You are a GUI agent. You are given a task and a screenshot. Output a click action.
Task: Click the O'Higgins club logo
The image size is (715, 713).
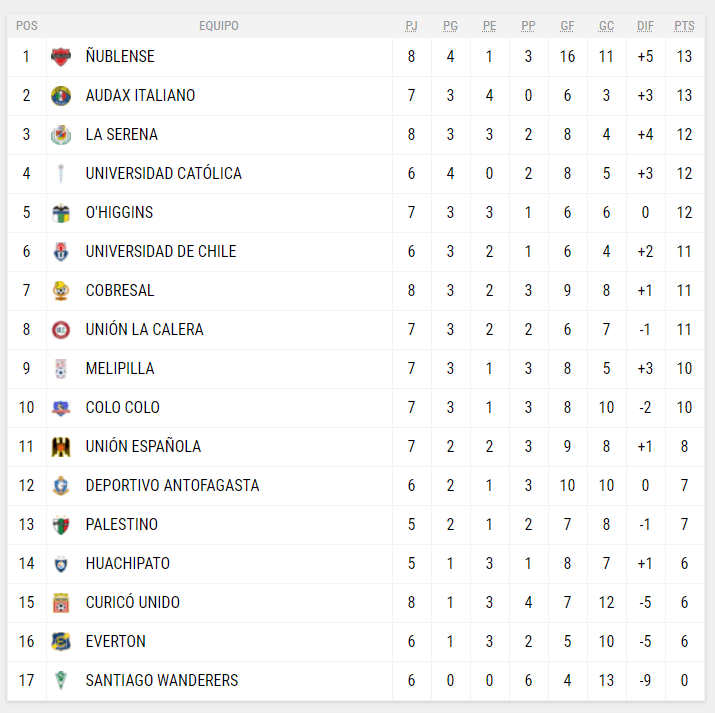pos(61,213)
